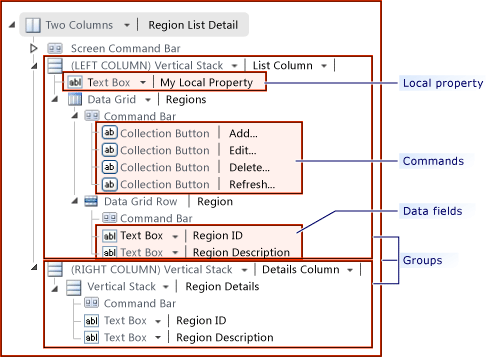
Task: Click the Command Bar icon under Data Grid Row
Action: point(109,218)
